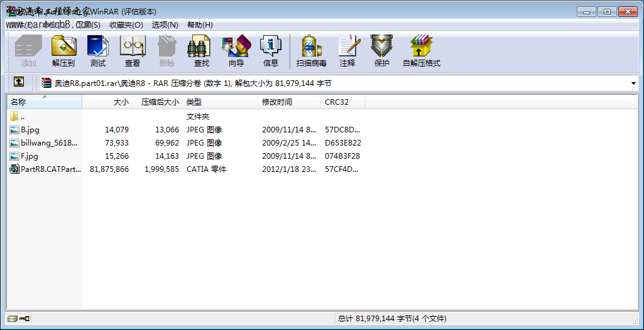Click the CRC value D653E822
The height and width of the screenshot is (330, 644).
[343, 143]
